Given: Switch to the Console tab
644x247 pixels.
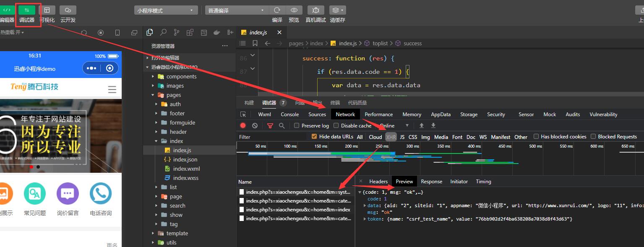Looking at the screenshot, I should [x=290, y=114].
